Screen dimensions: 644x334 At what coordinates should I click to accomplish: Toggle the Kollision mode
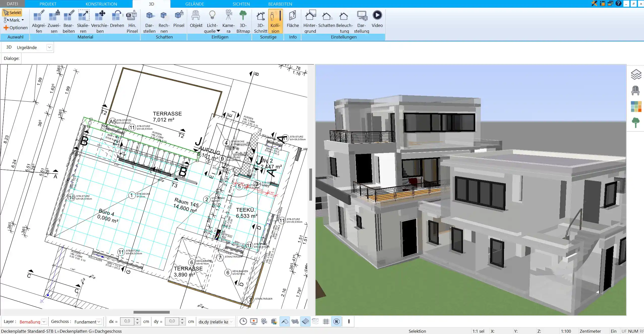click(x=275, y=22)
